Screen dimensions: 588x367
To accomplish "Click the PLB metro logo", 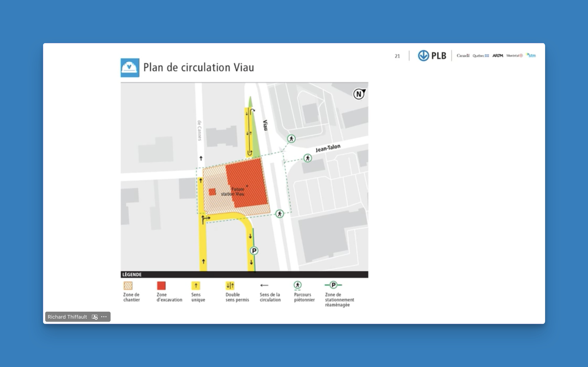I will pyautogui.click(x=432, y=56).
